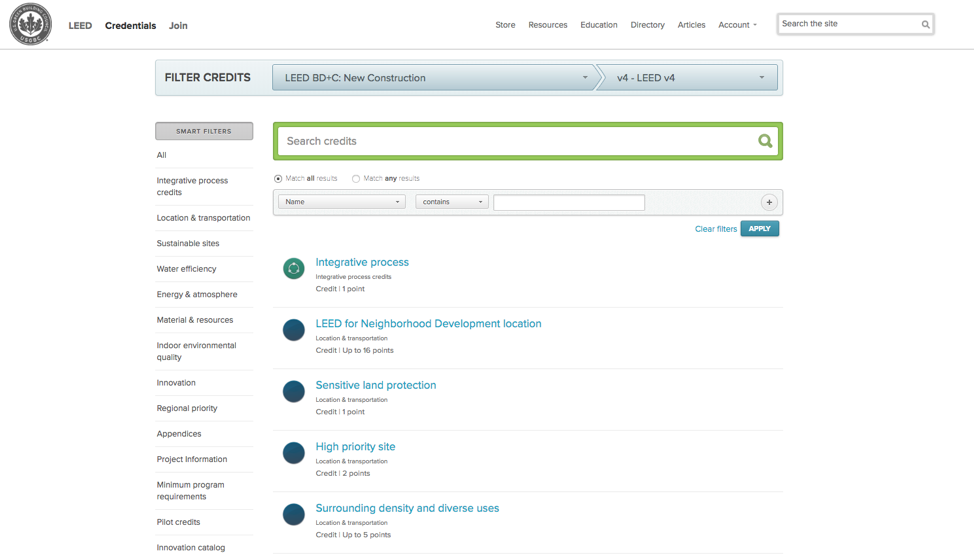Open the LEED navigation item

80,25
